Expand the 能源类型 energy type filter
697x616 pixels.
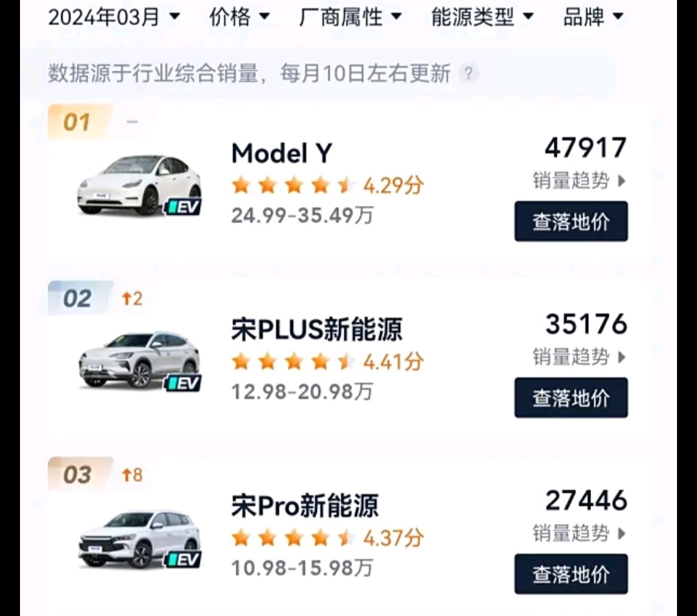(482, 17)
